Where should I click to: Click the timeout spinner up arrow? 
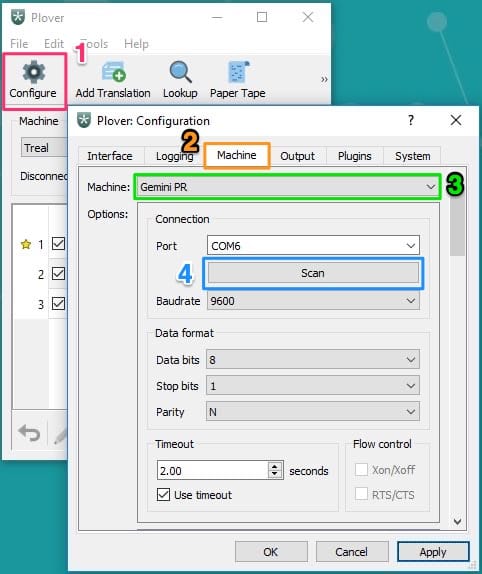[x=274, y=466]
